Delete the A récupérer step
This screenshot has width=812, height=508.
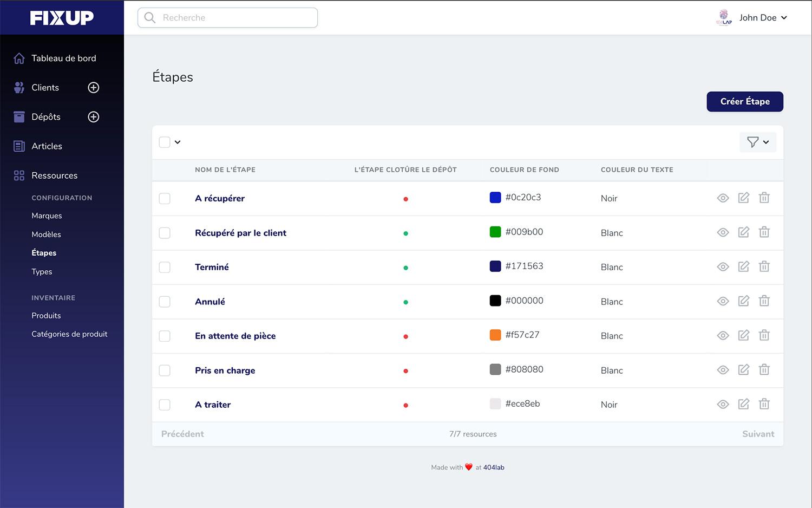764,198
